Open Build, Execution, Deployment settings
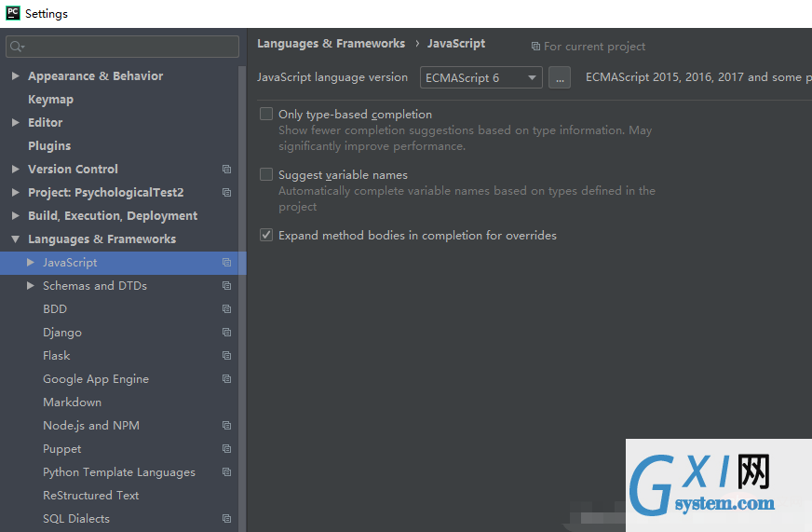 (113, 216)
